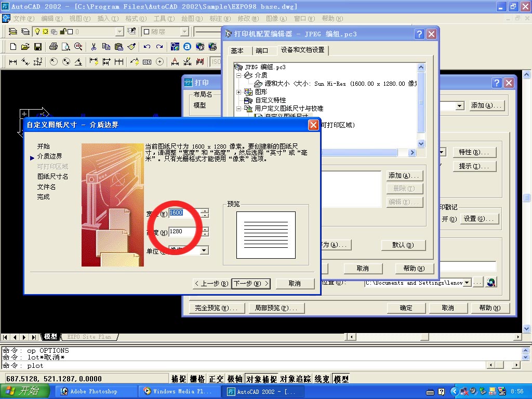Screen dimensions: 532x399
Task: Toggle 线宽 (Lineweight) in the status bar
Action: click(322, 379)
